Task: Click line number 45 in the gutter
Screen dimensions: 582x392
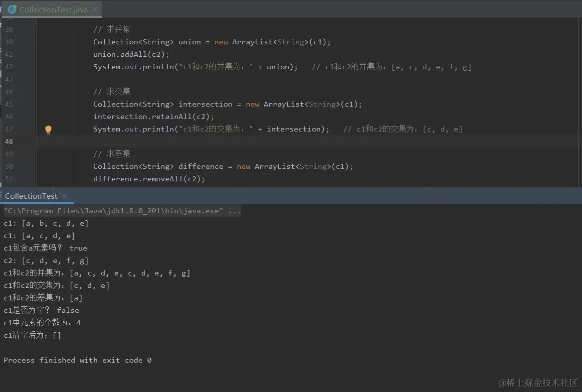Action: point(9,104)
